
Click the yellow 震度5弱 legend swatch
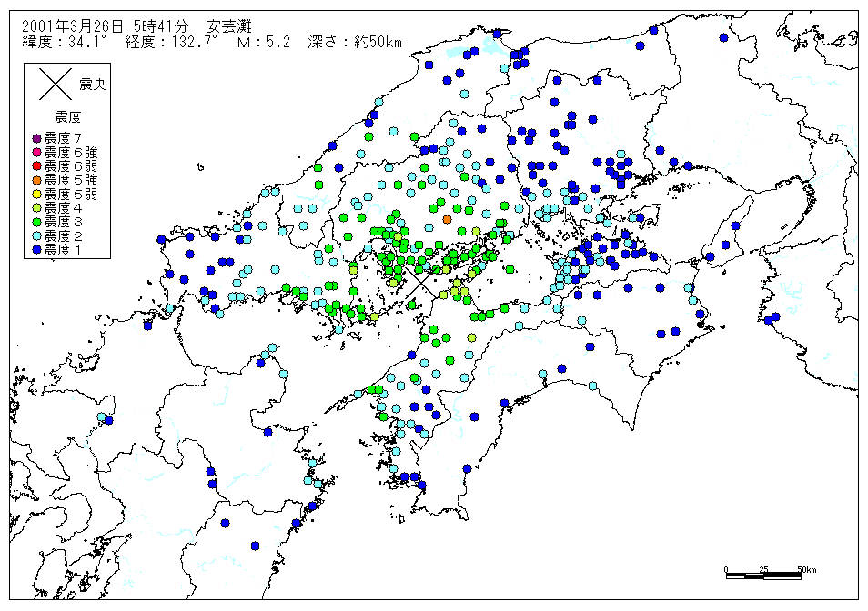pos(37,194)
